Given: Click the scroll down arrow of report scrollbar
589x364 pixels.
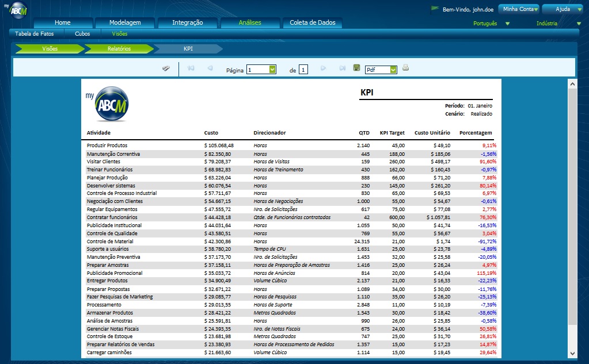Looking at the screenshot, I should (x=572, y=353).
